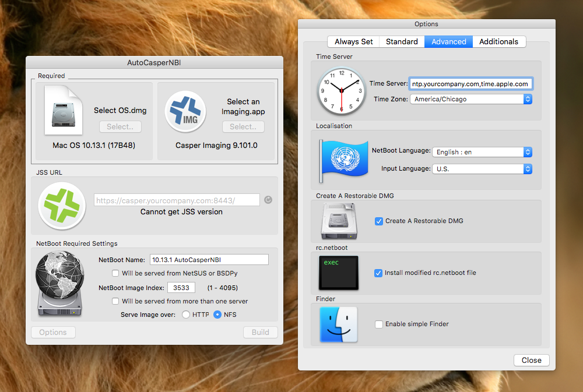
Task: Select HTTP to serve the image
Action: tap(186, 315)
